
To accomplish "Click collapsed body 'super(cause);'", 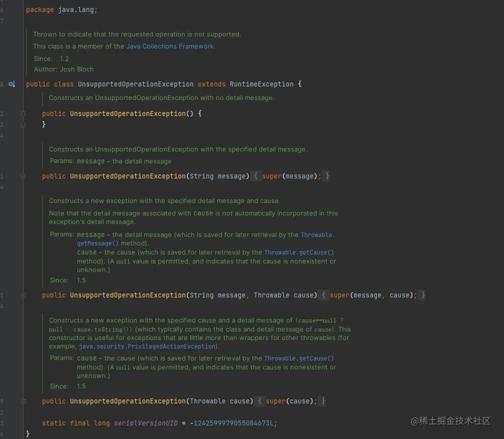I will tap(291, 401).
